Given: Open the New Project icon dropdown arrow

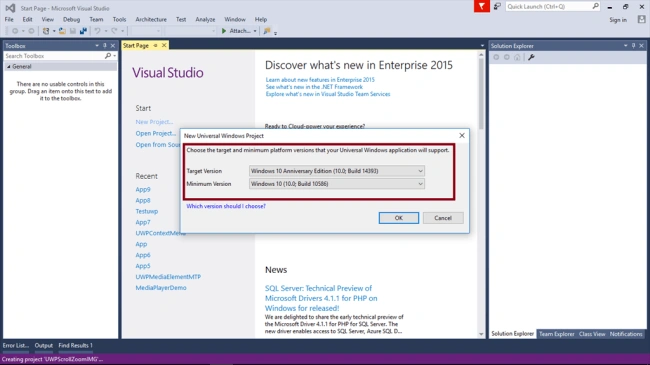Looking at the screenshot, I should [54, 31].
